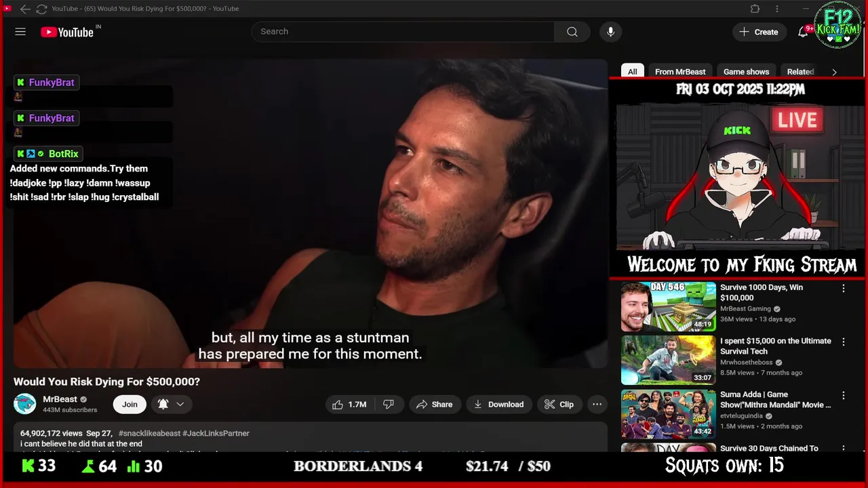Open the Ultimate Survival Tech thumbnail

click(x=668, y=360)
